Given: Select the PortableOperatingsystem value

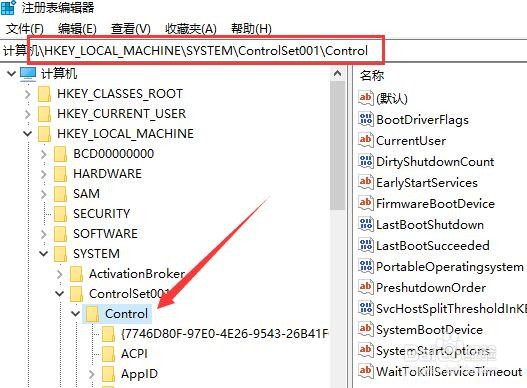Looking at the screenshot, I should (450, 267).
